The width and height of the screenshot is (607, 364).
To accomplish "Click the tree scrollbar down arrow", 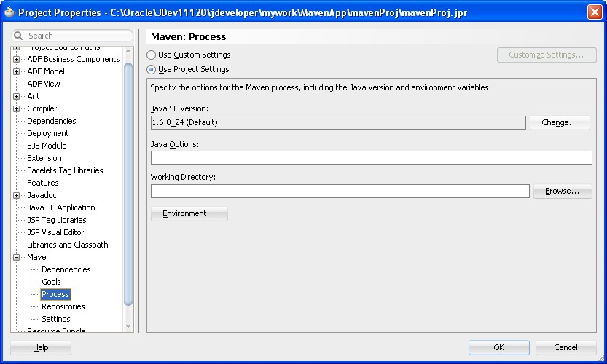I will 128,326.
